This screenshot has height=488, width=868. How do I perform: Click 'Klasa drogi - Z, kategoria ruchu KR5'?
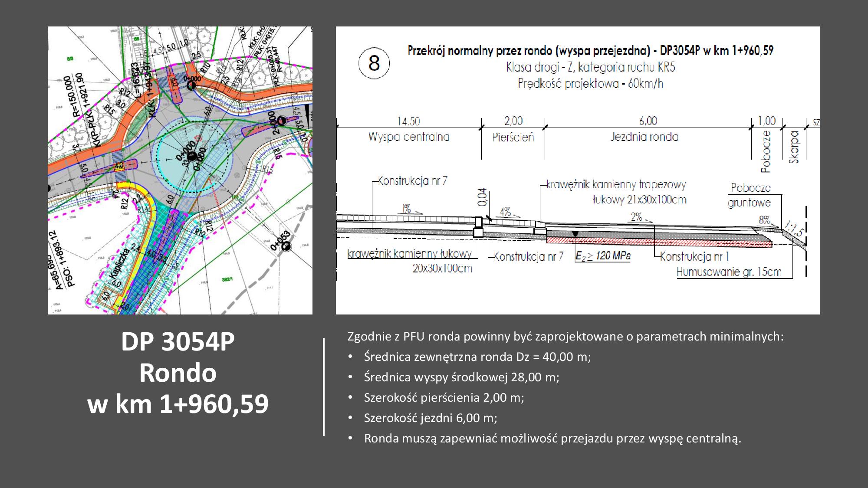590,68
